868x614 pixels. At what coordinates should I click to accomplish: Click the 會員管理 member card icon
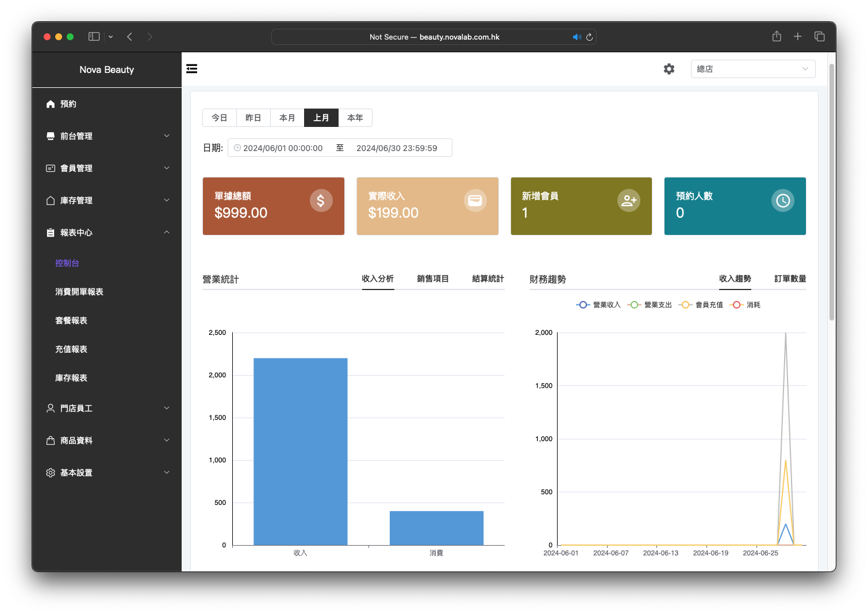pyautogui.click(x=51, y=168)
